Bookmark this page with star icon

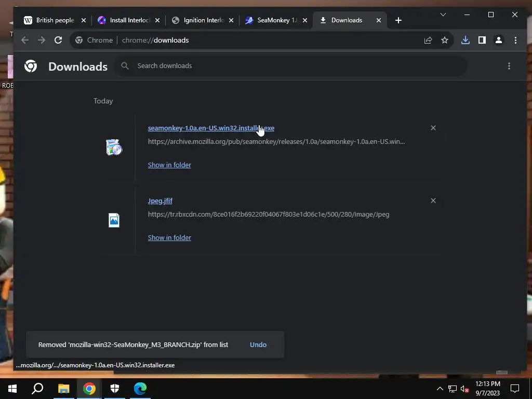(x=445, y=40)
